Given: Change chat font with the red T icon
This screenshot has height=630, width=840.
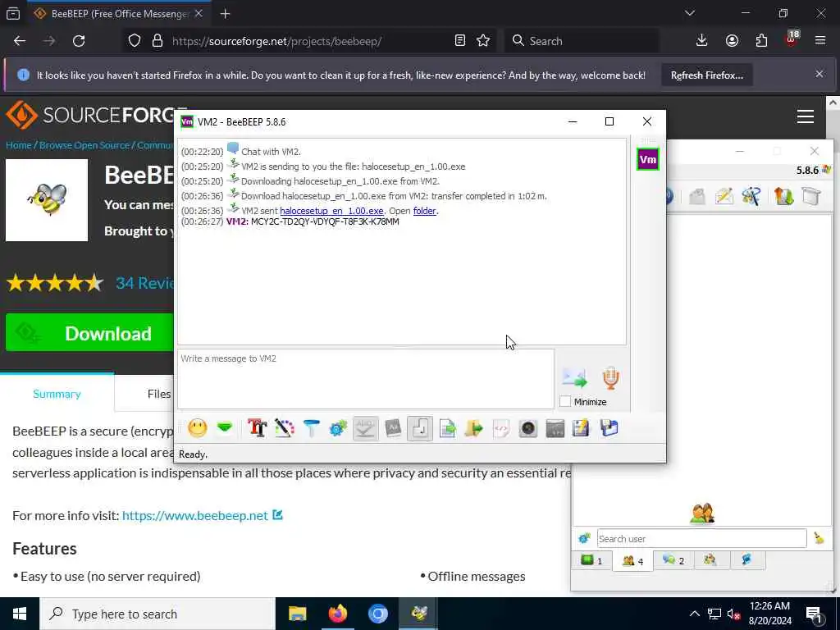Looking at the screenshot, I should [x=257, y=428].
